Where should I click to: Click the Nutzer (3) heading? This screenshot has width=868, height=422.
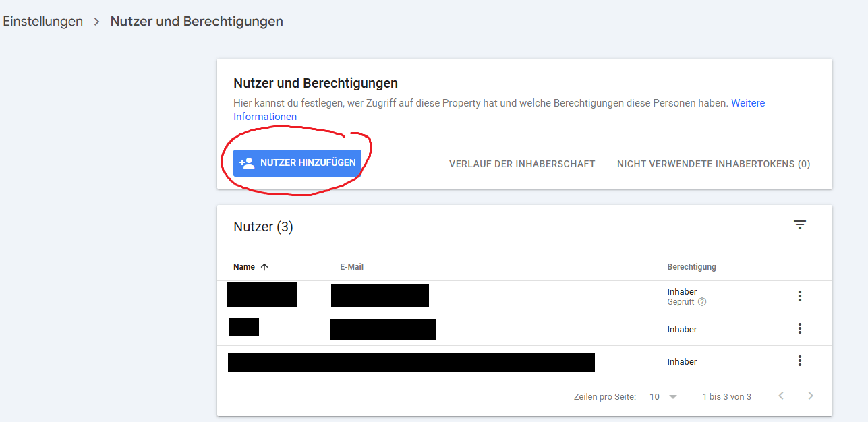(x=263, y=227)
